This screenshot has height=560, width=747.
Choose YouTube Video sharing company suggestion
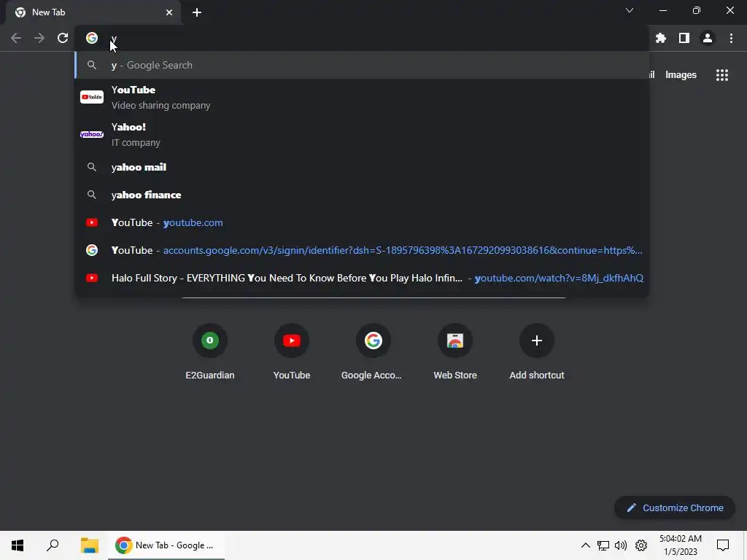[x=362, y=97]
